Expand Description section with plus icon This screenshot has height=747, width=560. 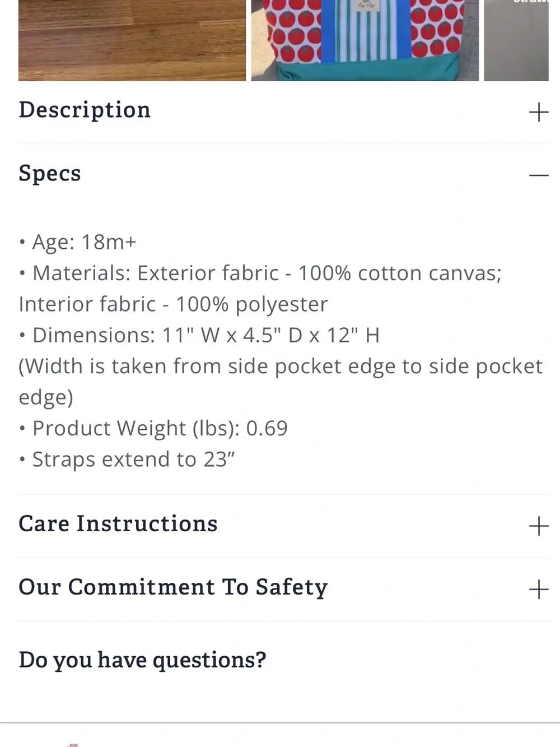coord(538,112)
